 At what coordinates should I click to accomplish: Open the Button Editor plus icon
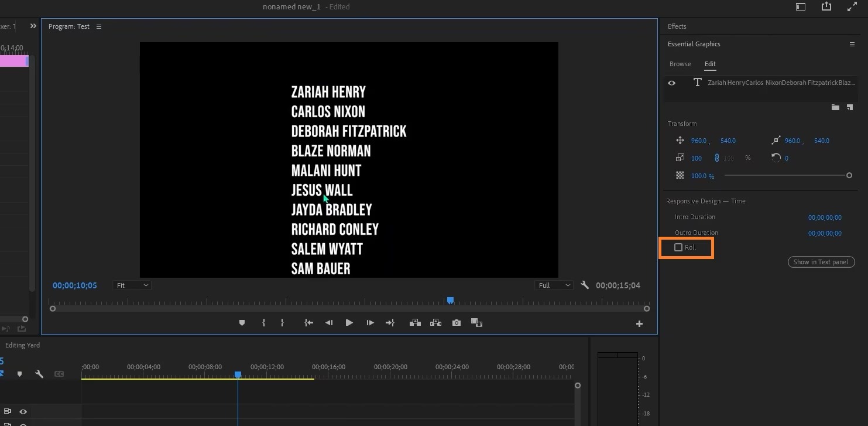(639, 323)
